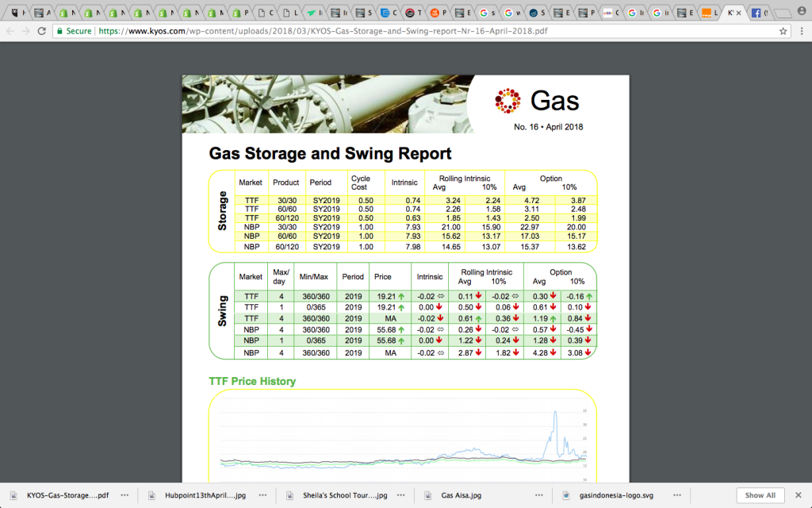The width and height of the screenshot is (812, 508).
Task: Open the downloaded Gas Aisa.jpg file
Action: point(462,495)
